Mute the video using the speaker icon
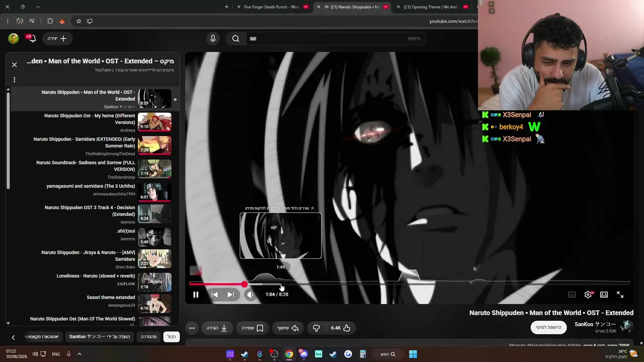The height and width of the screenshot is (362, 644). pos(250,295)
